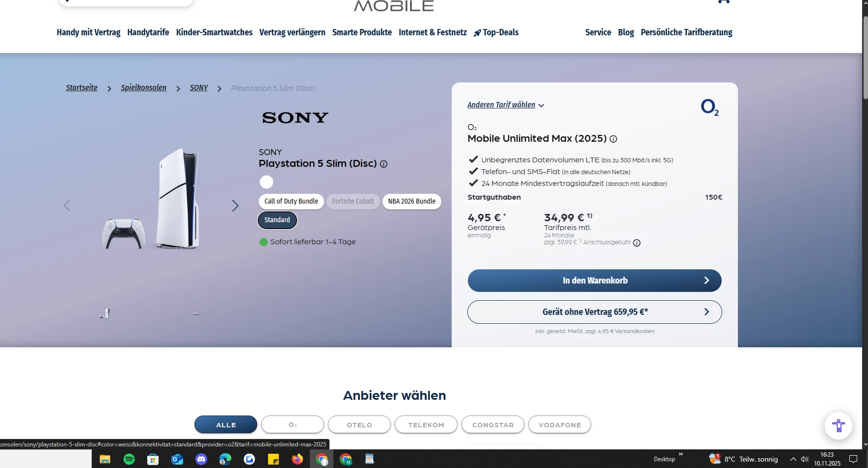The height and width of the screenshot is (468, 868).
Task: Open info icon next to Mobile Unlimited Max
Action: coord(613,139)
